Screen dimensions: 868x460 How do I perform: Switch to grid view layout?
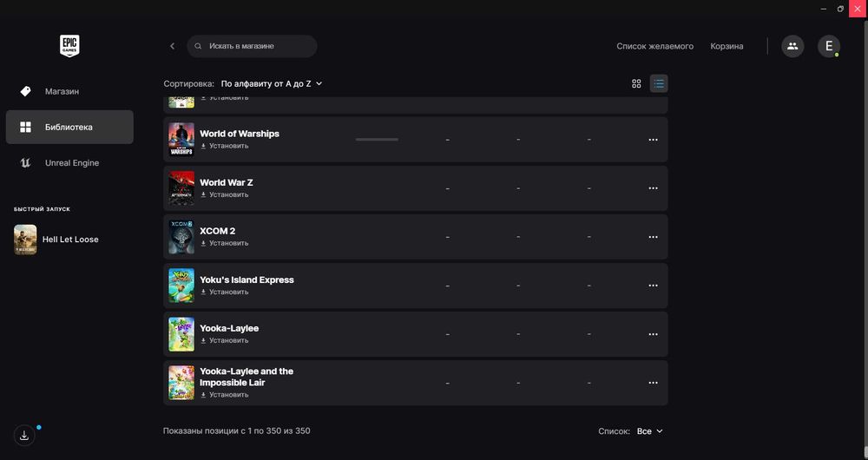point(636,83)
